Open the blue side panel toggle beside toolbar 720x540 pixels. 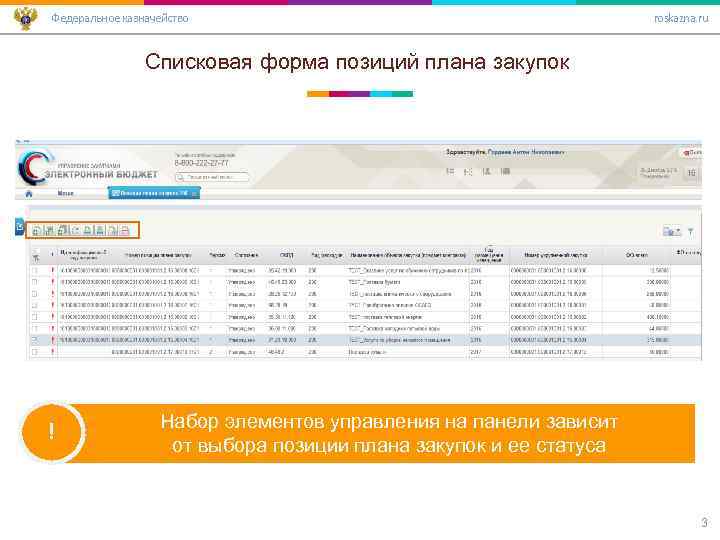19,226
